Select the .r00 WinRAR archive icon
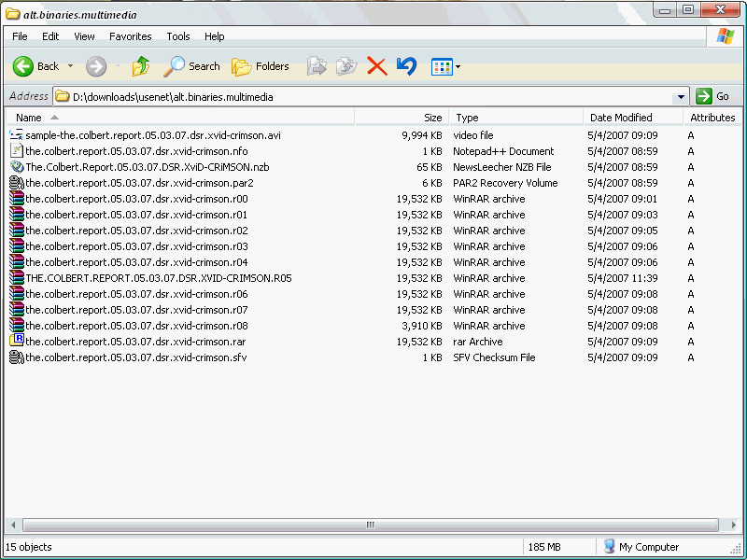 point(17,199)
